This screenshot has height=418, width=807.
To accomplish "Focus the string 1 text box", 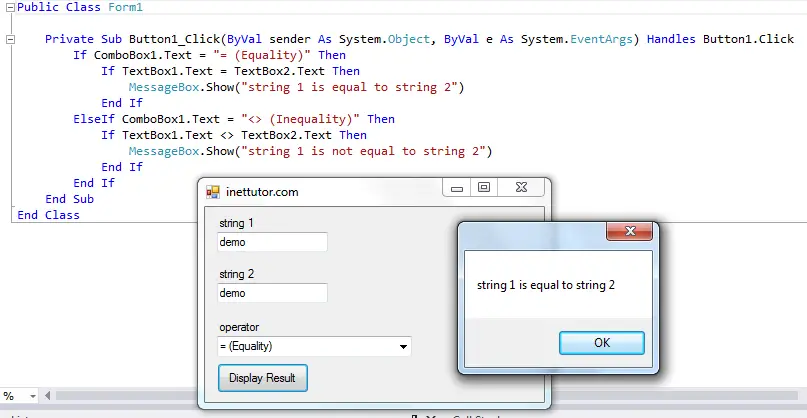I will tap(272, 242).
